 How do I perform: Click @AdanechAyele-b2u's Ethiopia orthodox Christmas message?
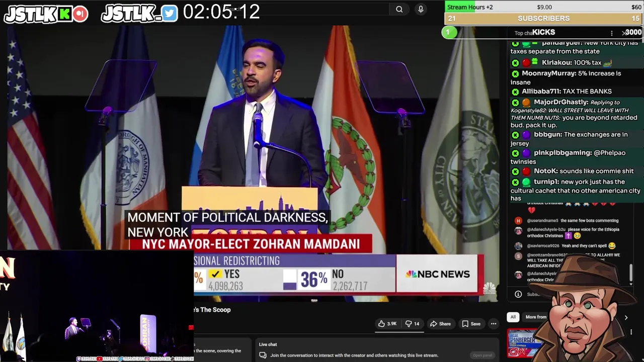tap(574, 233)
